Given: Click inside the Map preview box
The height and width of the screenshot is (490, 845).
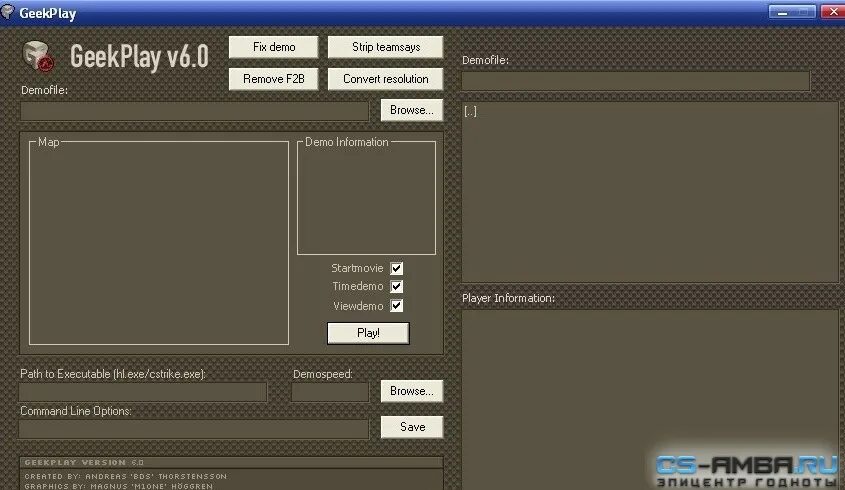Looking at the screenshot, I should [x=159, y=243].
